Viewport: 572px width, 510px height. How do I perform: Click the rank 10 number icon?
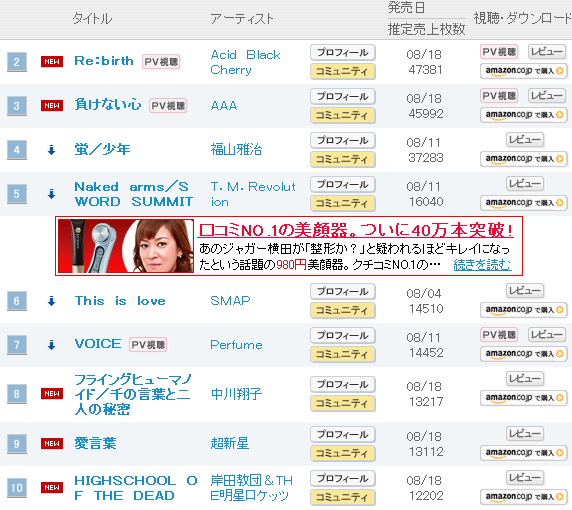(x=17, y=488)
